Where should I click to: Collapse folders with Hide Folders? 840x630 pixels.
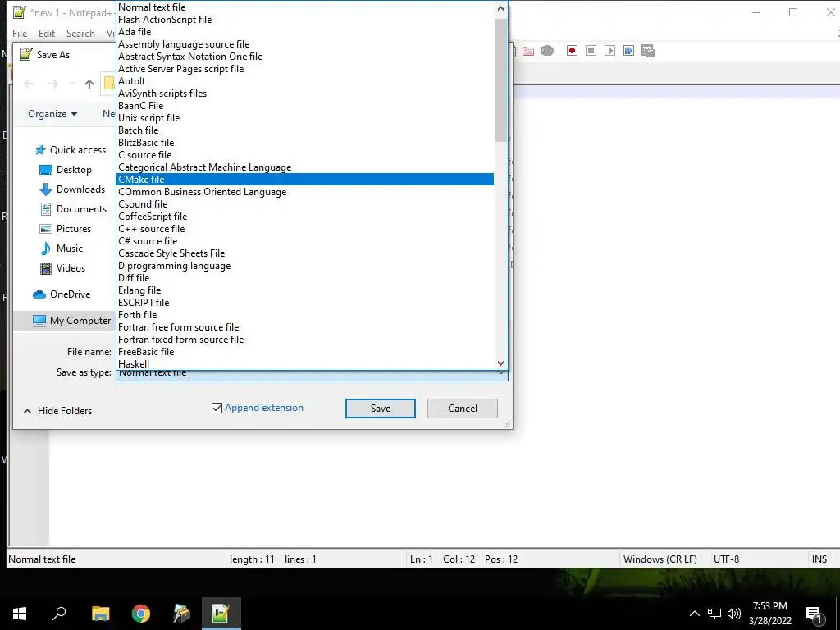click(58, 411)
